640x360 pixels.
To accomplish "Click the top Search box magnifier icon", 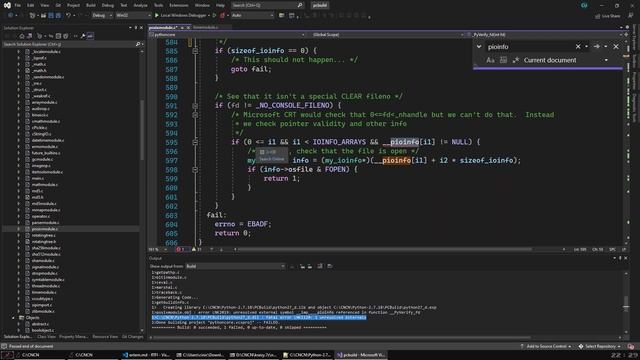I will point(300,5).
